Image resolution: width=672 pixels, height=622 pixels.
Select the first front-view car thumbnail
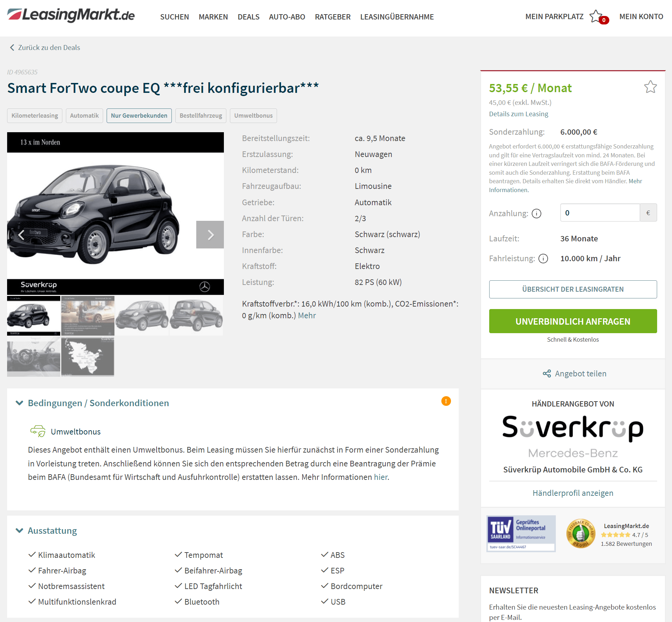(34, 316)
